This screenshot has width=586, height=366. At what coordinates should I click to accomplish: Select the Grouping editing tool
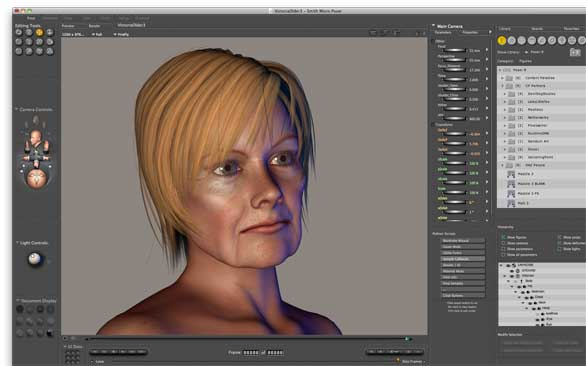pyautogui.click(x=19, y=51)
